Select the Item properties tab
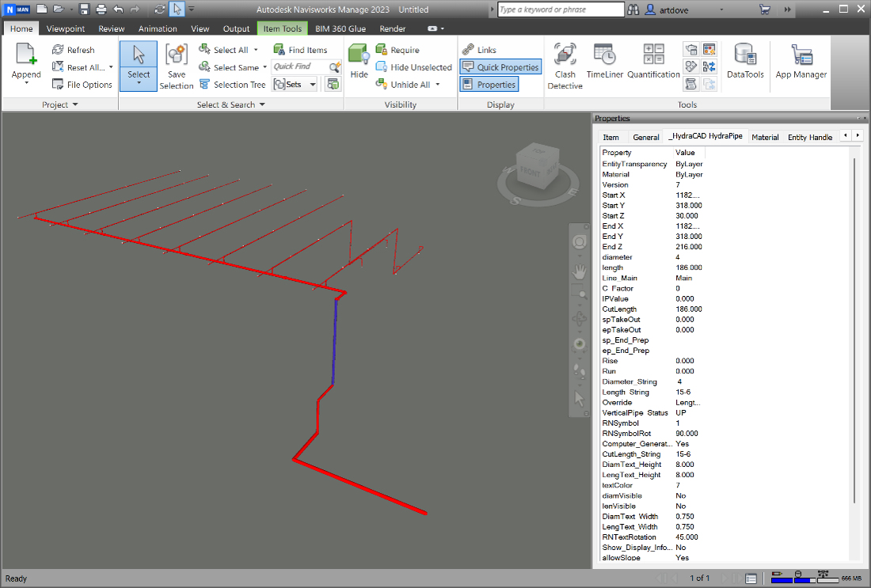This screenshot has width=871, height=588. (x=611, y=137)
